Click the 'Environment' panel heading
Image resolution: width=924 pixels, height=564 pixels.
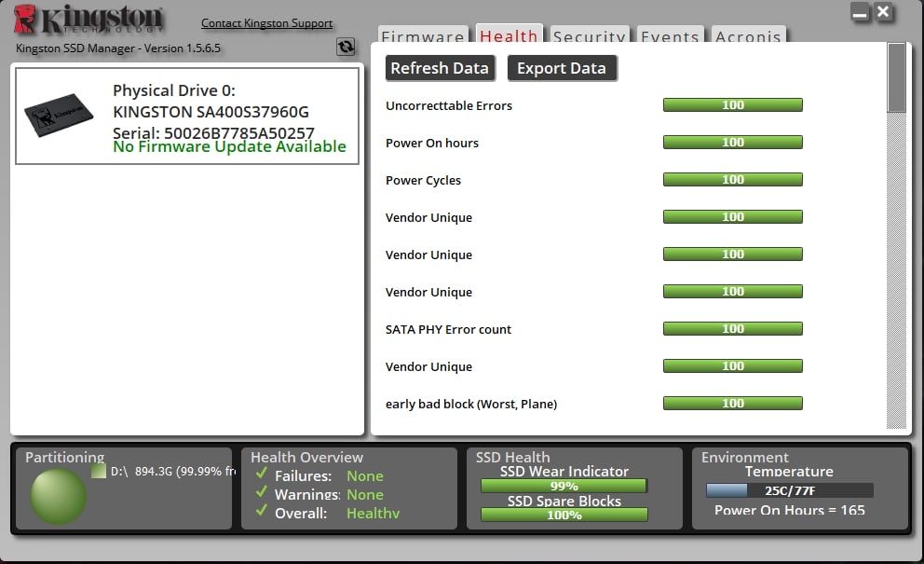click(x=745, y=457)
